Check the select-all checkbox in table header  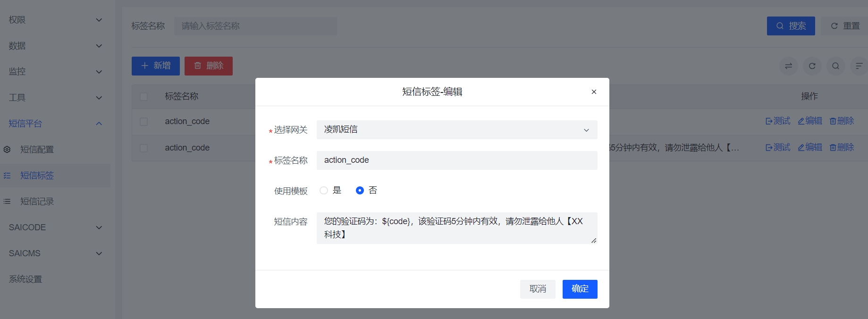[144, 97]
